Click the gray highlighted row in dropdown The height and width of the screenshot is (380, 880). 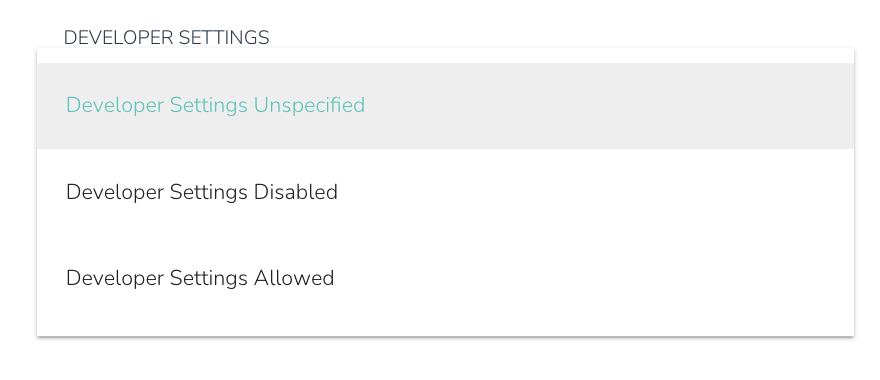(445, 106)
